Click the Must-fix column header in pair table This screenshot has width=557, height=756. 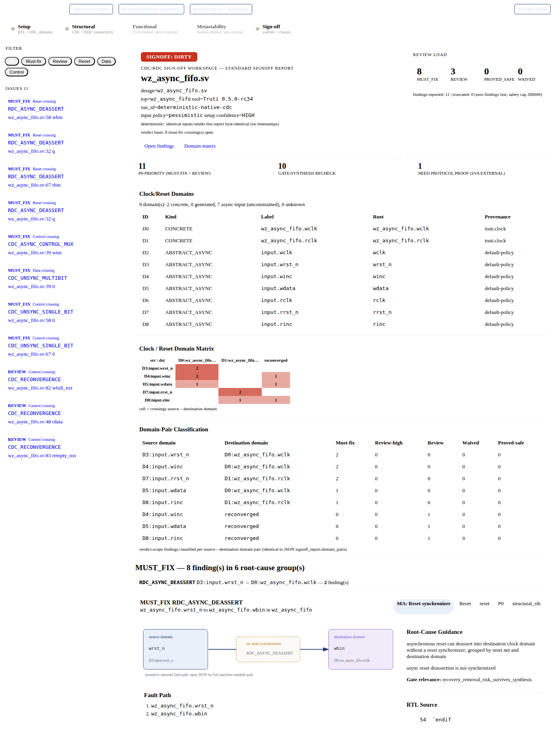click(345, 443)
